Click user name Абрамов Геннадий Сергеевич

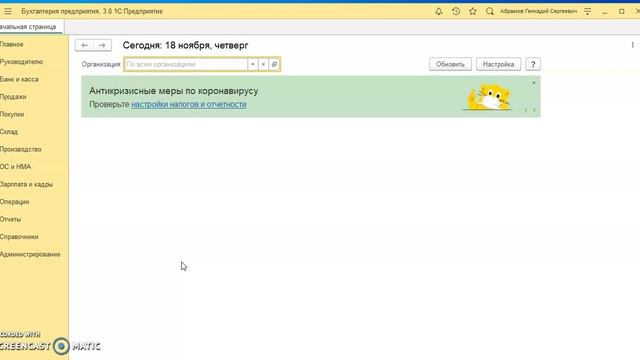pyautogui.click(x=538, y=11)
